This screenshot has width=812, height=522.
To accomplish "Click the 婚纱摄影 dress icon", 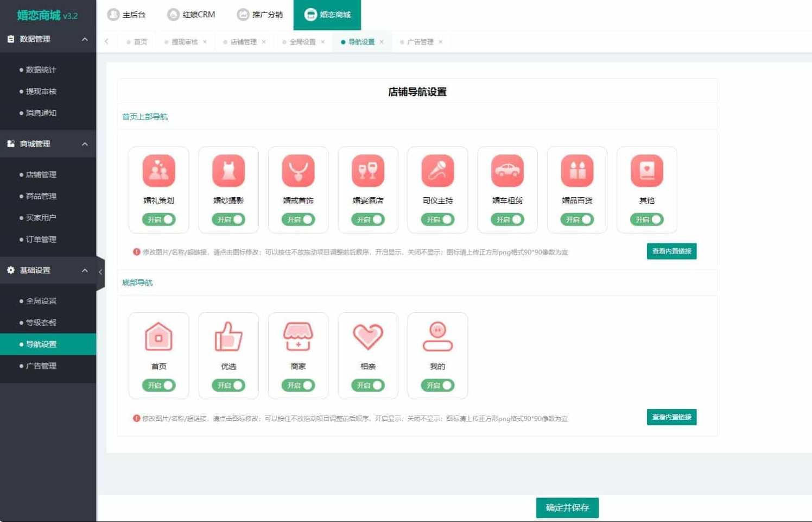I will coord(229,171).
